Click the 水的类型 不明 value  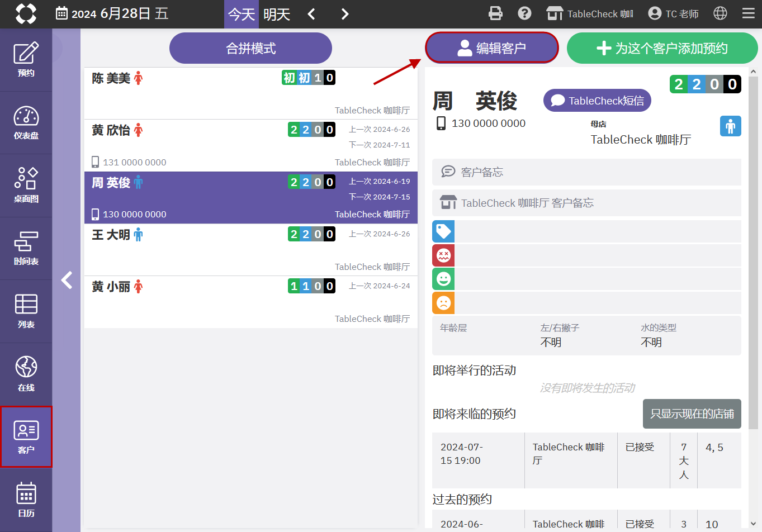click(651, 342)
